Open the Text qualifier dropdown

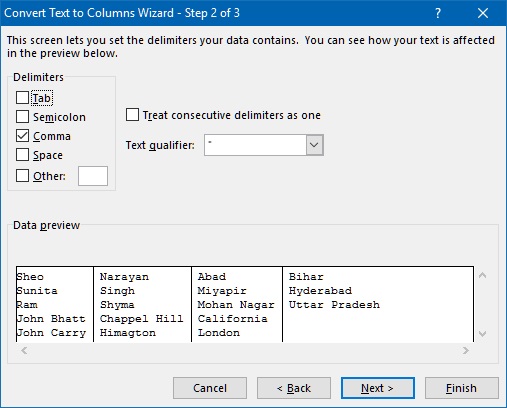[x=314, y=145]
